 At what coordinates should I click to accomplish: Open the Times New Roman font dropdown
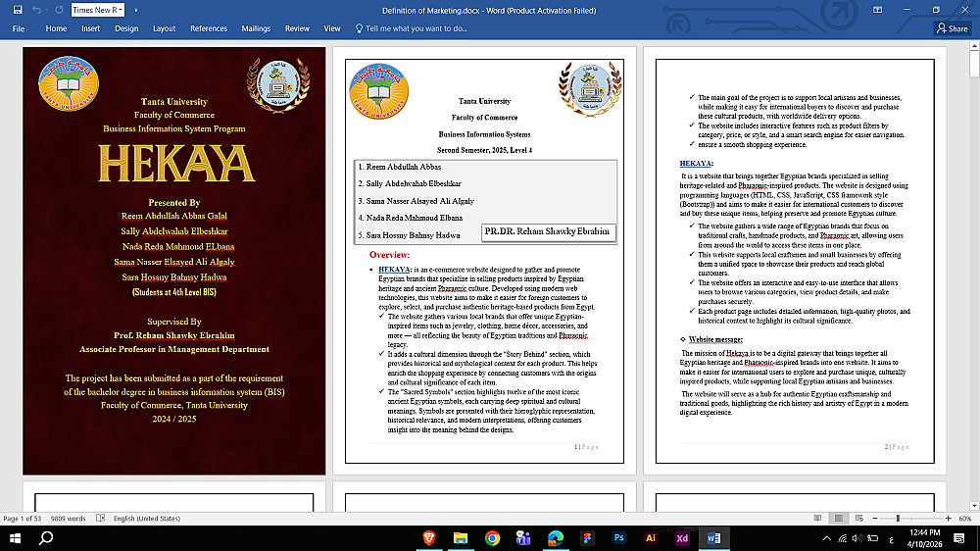97,10
